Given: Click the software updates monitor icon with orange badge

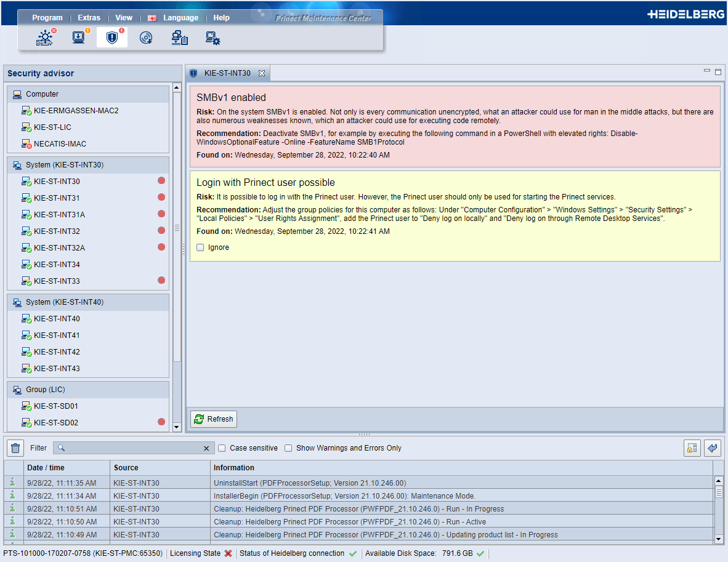Looking at the screenshot, I should (x=78, y=38).
